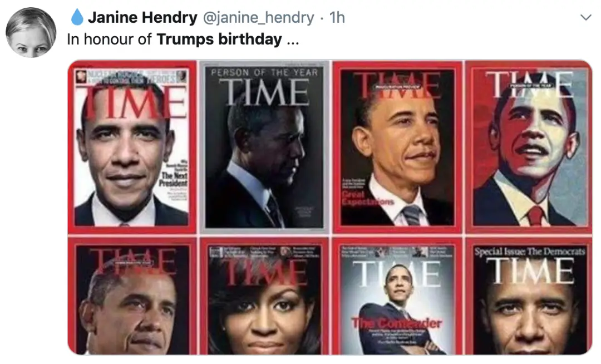Open the bottom-left side-profile TIME cover

(132, 296)
